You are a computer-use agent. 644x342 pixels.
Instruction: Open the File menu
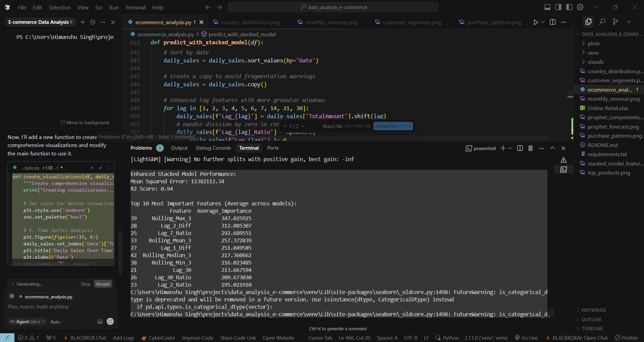(22, 7)
